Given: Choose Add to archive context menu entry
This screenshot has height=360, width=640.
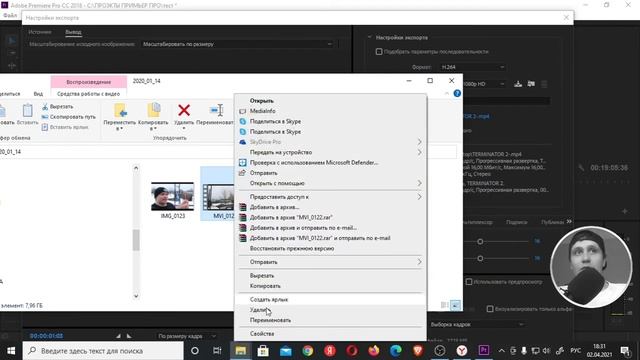Looking at the screenshot, I should click(x=331, y=207).
